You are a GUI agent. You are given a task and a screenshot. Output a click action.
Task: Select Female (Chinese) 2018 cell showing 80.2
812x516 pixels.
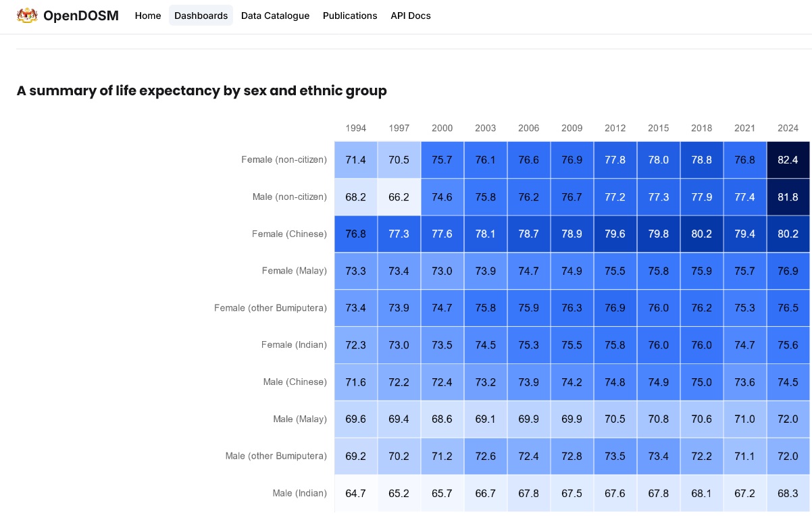(701, 234)
